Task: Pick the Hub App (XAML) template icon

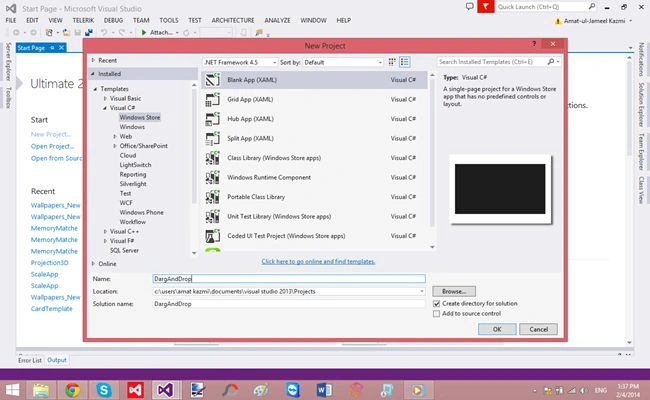Action: point(213,119)
